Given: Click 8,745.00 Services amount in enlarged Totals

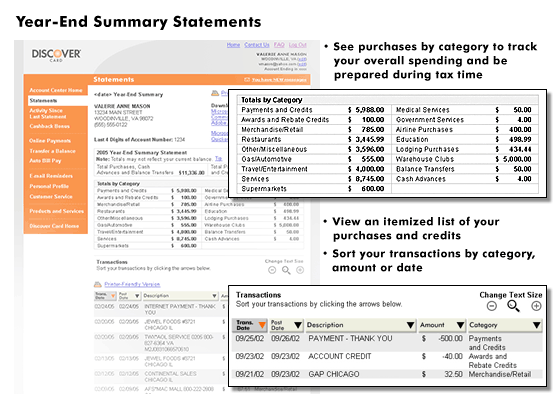Looking at the screenshot, I should (x=370, y=179).
